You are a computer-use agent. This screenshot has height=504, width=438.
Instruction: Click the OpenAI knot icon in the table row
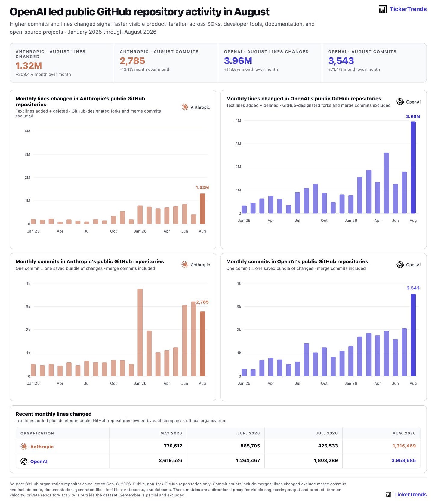(x=24, y=461)
